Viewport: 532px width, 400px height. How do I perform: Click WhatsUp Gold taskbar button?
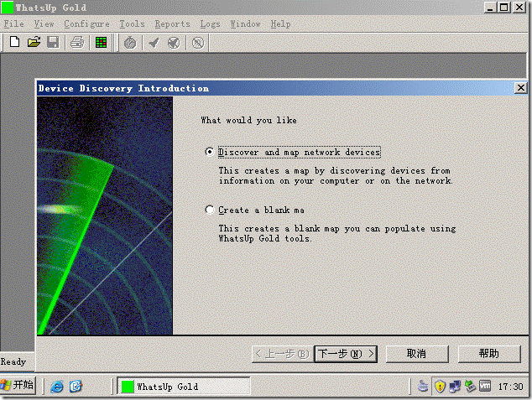click(184, 386)
